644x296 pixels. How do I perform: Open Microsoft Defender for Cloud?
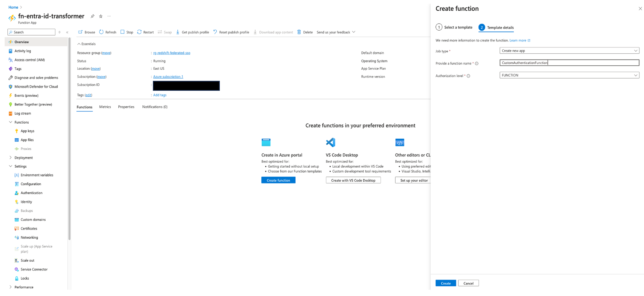click(36, 86)
